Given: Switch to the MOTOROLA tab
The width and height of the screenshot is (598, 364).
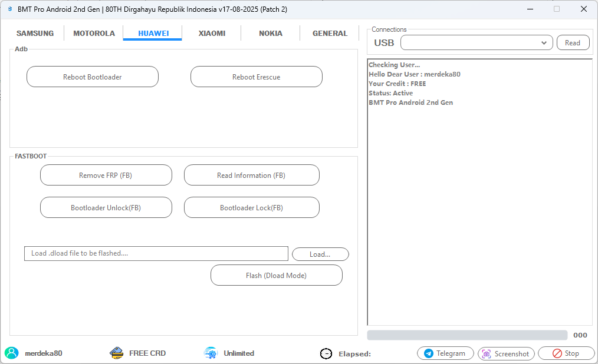Looking at the screenshot, I should click(x=94, y=33).
